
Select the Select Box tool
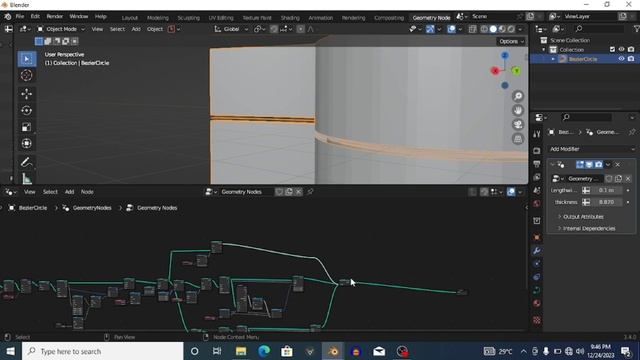[27, 59]
